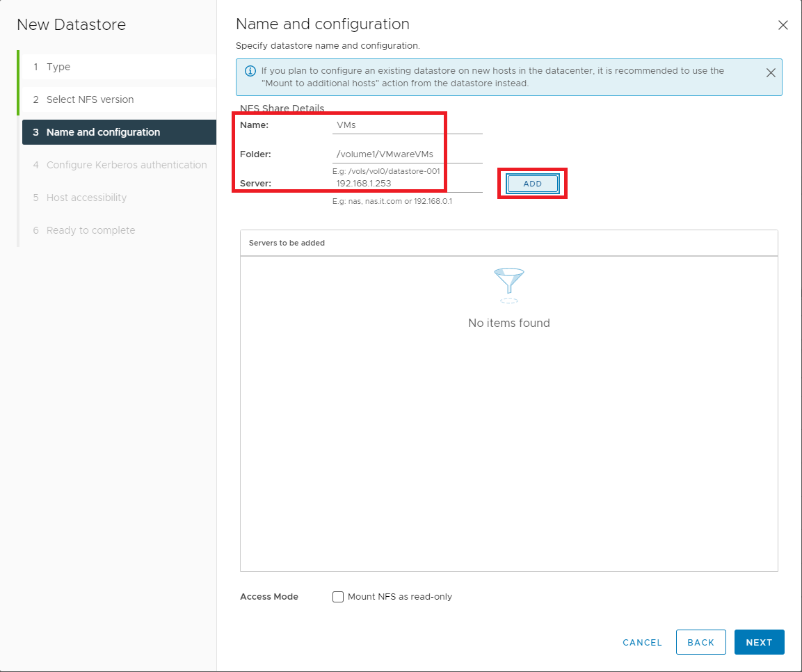Close the New Datastore dialog
The image size is (802, 672).
click(783, 26)
